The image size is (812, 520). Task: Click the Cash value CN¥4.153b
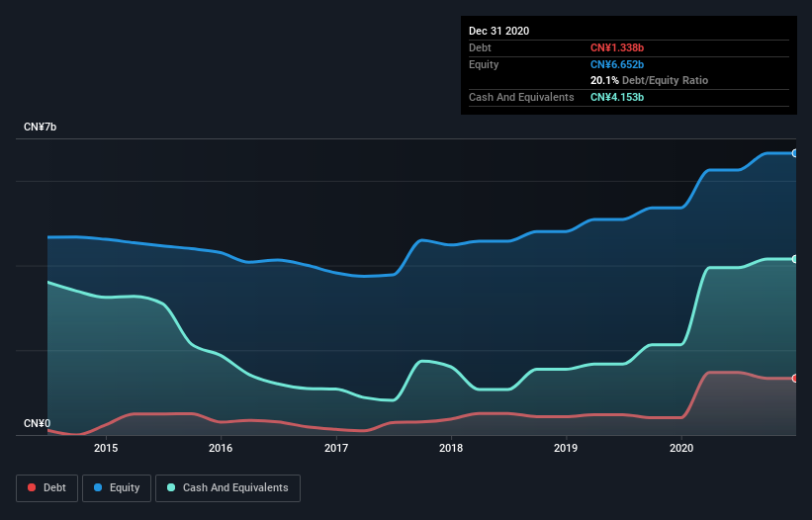point(617,97)
